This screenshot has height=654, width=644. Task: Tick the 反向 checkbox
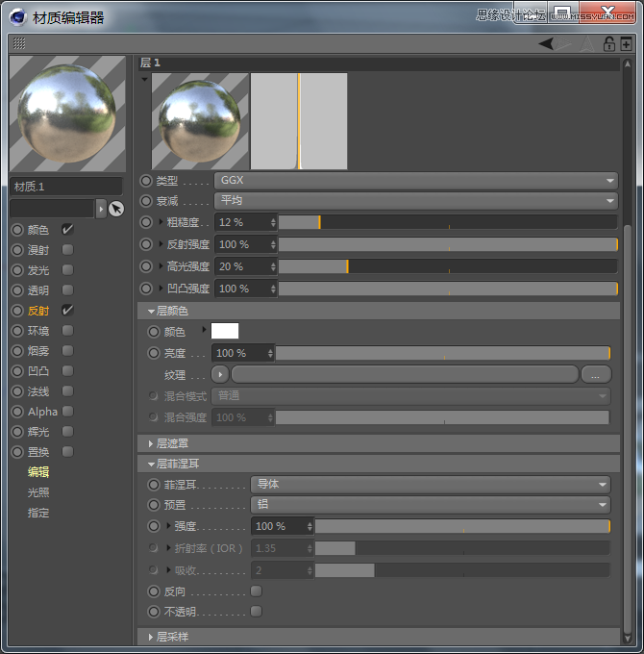point(256,591)
